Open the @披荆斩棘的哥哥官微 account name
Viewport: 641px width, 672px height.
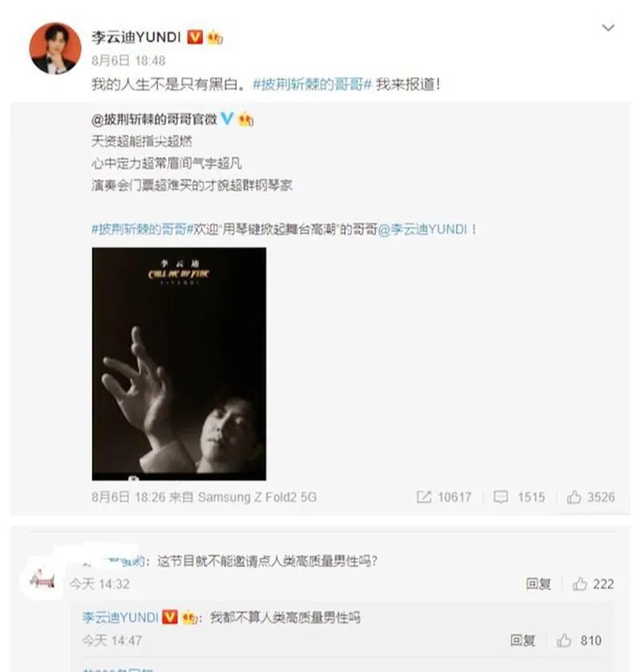[x=154, y=119]
